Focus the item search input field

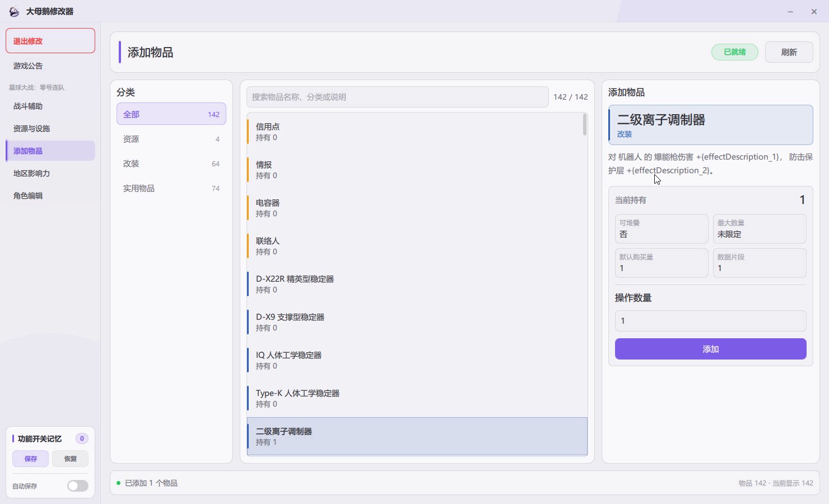click(x=397, y=97)
